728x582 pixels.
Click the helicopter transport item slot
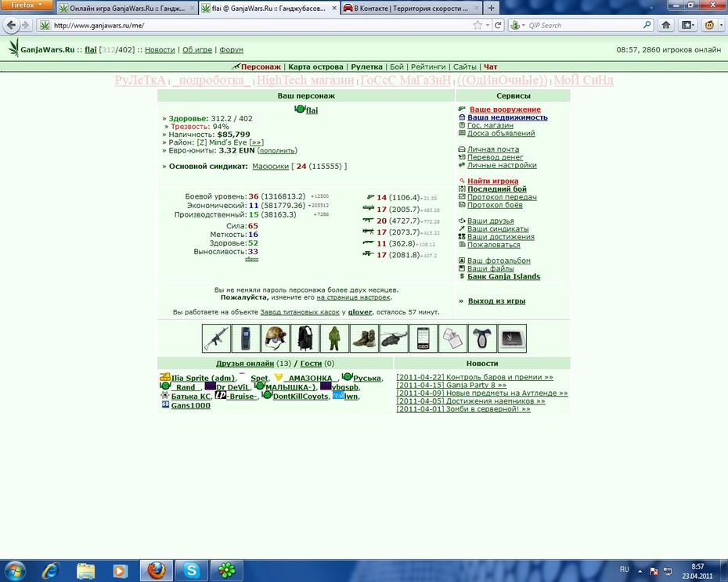click(394, 339)
